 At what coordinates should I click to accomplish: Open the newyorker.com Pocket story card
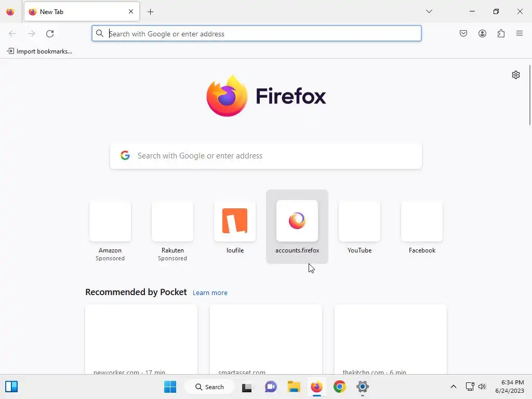coord(141,340)
